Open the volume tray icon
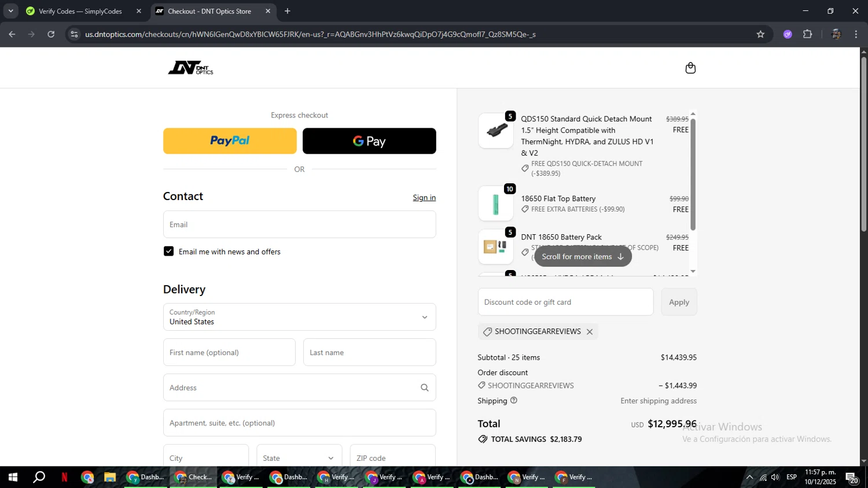Viewport: 868px width, 488px height. click(x=775, y=477)
